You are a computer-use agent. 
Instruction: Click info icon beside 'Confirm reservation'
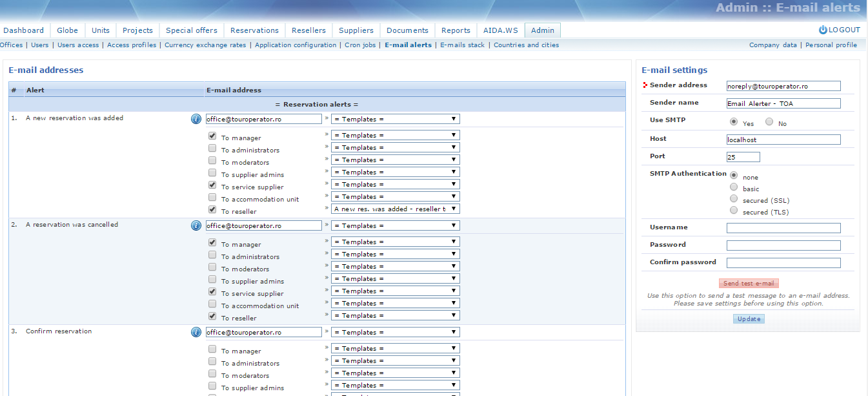196,332
